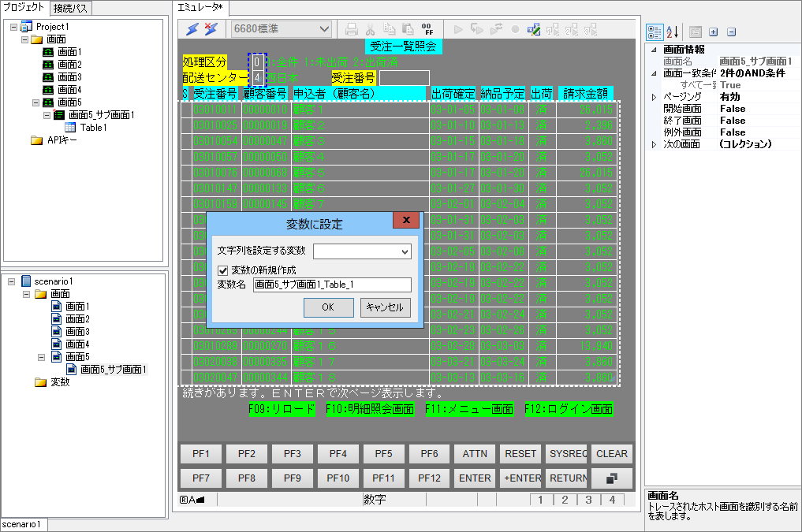The height and width of the screenshot is (532, 802).
Task: Click the plus expand-all icon in properties toolbar
Action: click(714, 32)
